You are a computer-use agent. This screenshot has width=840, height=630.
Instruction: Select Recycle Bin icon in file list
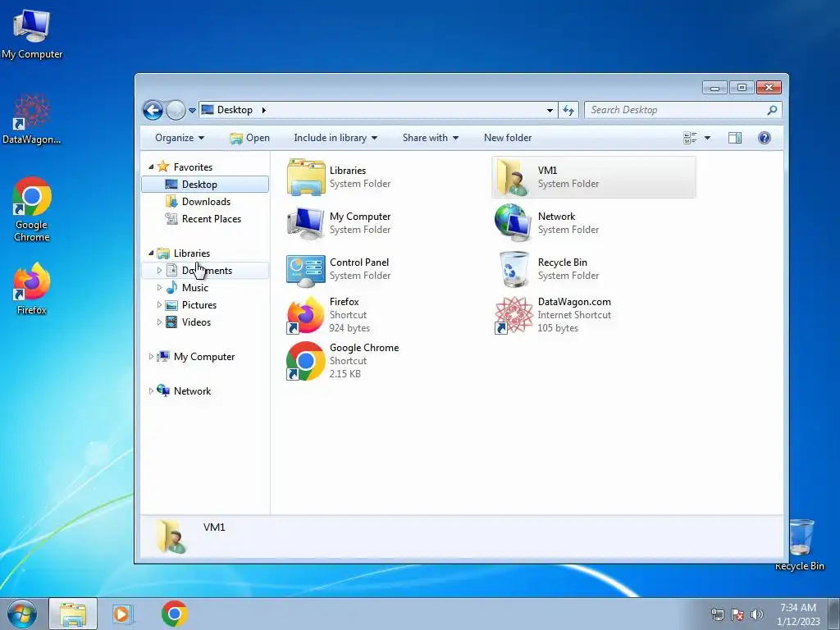[x=514, y=269]
